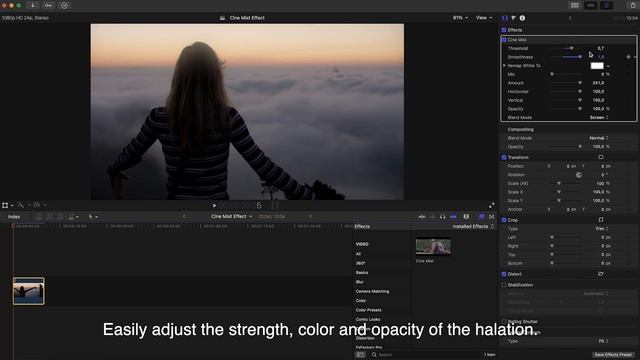Activate the Distort on-screen controls icon
This screenshot has height=360, width=640.
(x=601, y=274)
